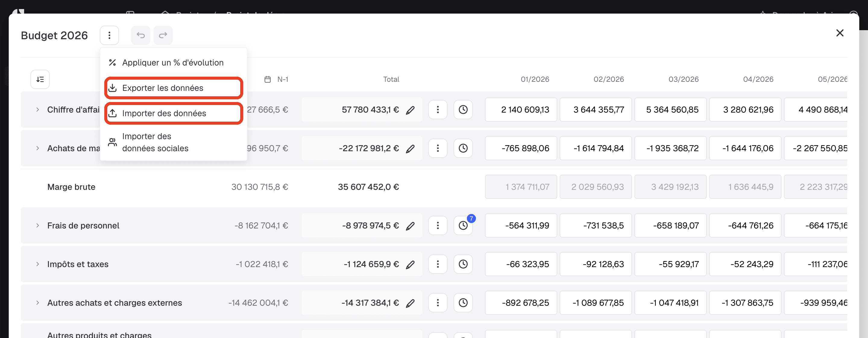868x338 pixels.
Task: View history clock for Chiffre d'affaires row
Action: tap(463, 110)
